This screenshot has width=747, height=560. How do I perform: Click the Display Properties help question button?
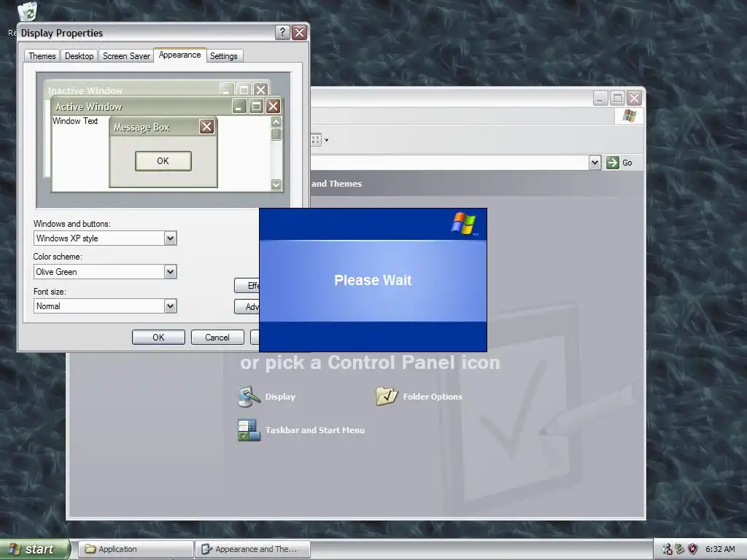(x=282, y=32)
